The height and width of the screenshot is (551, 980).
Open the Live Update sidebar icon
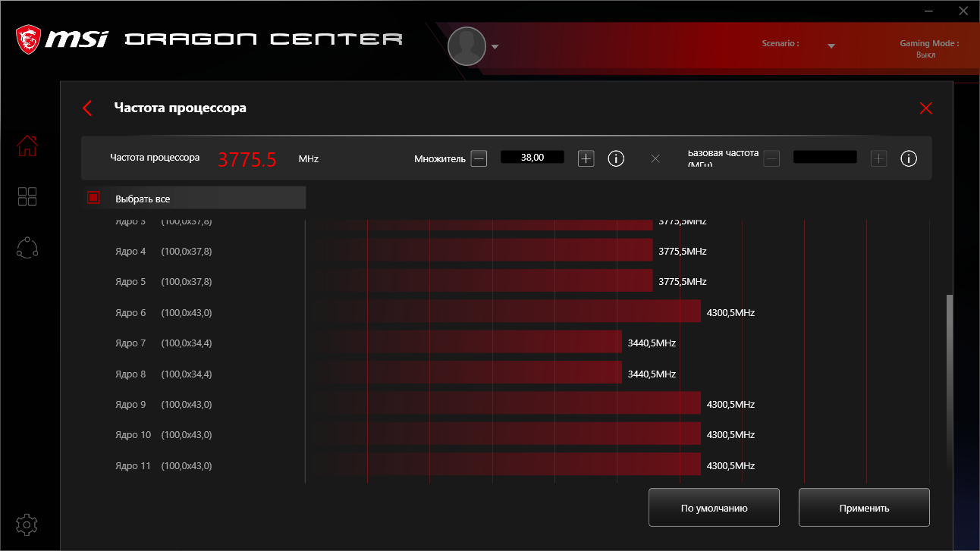(x=27, y=248)
